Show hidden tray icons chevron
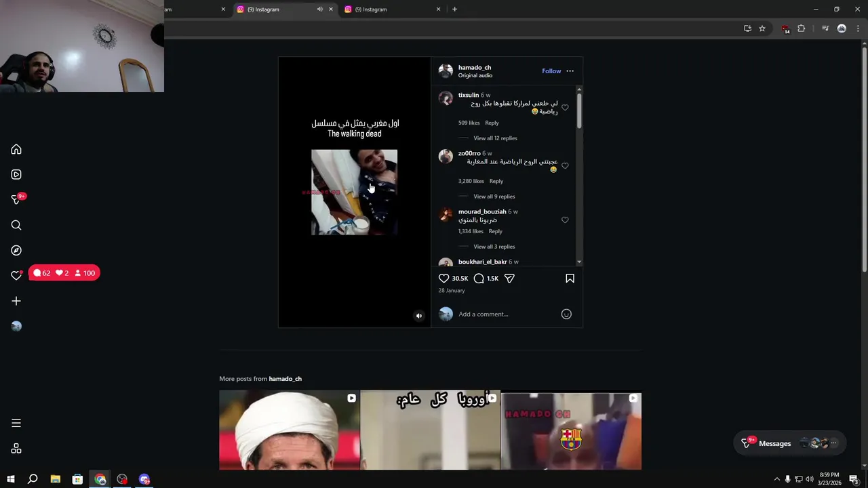868x488 pixels. point(776,479)
